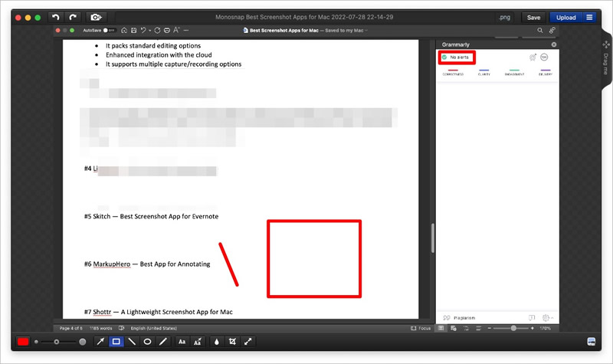Click Page 4 of 6 in status bar

tap(70, 329)
